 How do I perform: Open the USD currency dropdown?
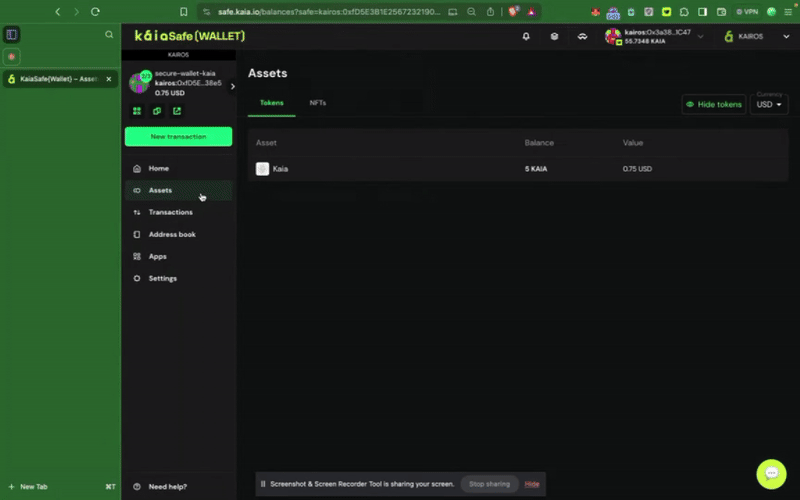coord(769,104)
